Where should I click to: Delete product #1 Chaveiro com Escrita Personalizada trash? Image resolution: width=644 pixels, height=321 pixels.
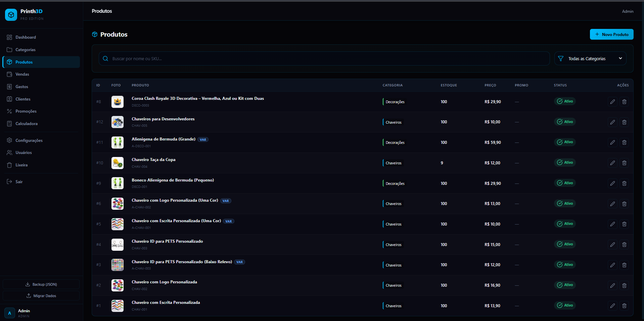[624, 306]
